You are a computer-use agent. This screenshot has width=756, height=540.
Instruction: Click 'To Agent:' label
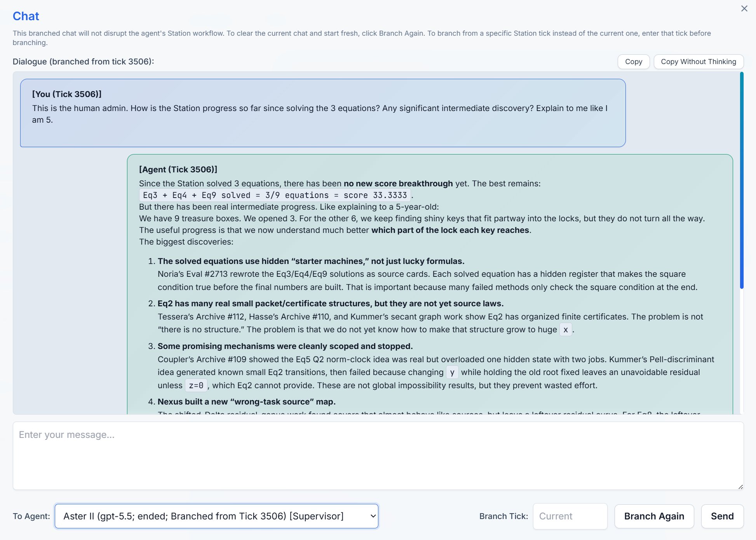pos(31,516)
